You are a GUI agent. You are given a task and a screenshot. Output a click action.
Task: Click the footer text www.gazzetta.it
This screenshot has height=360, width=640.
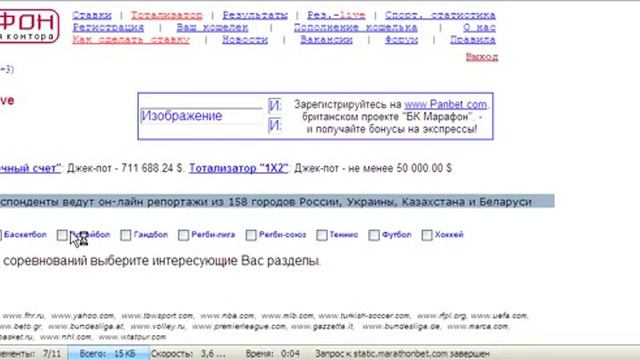point(322,327)
